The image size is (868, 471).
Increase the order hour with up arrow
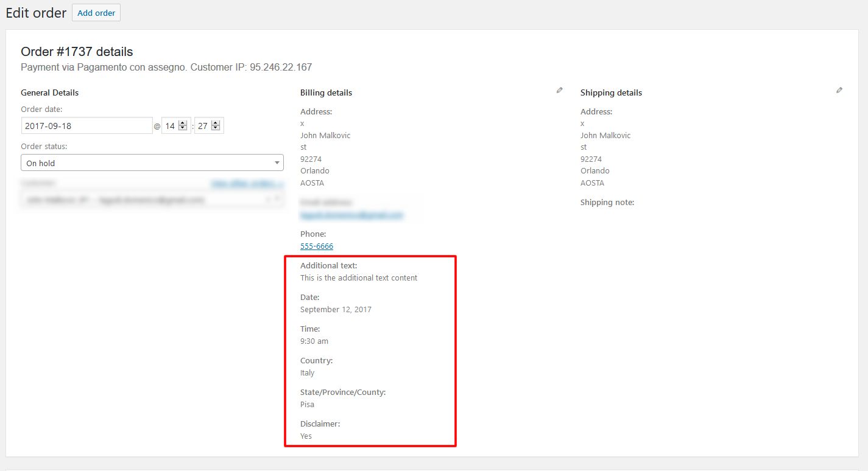pyautogui.click(x=183, y=123)
